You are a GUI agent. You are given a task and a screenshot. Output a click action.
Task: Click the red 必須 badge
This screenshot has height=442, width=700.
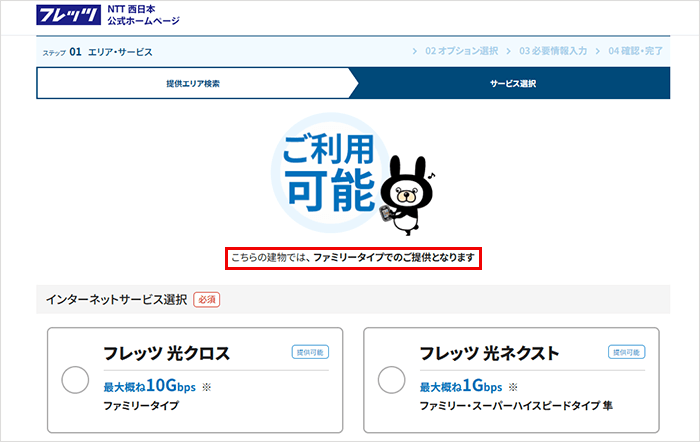[x=207, y=299]
